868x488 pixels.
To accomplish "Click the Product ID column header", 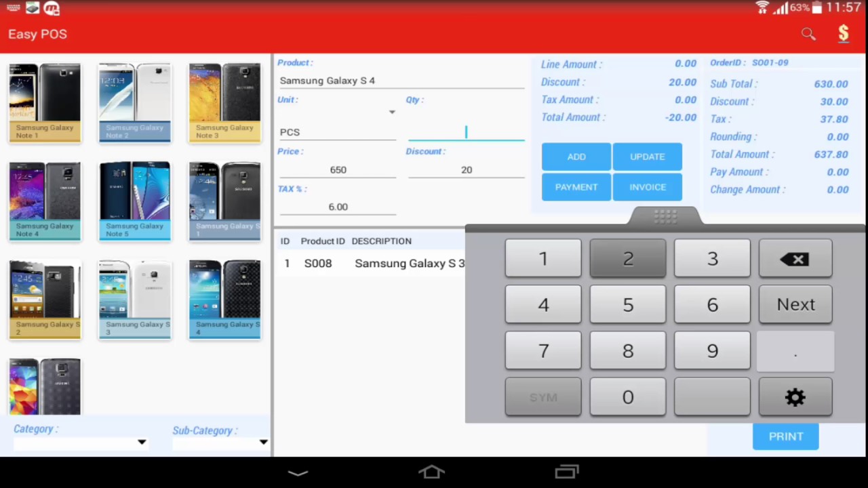I will [323, 241].
